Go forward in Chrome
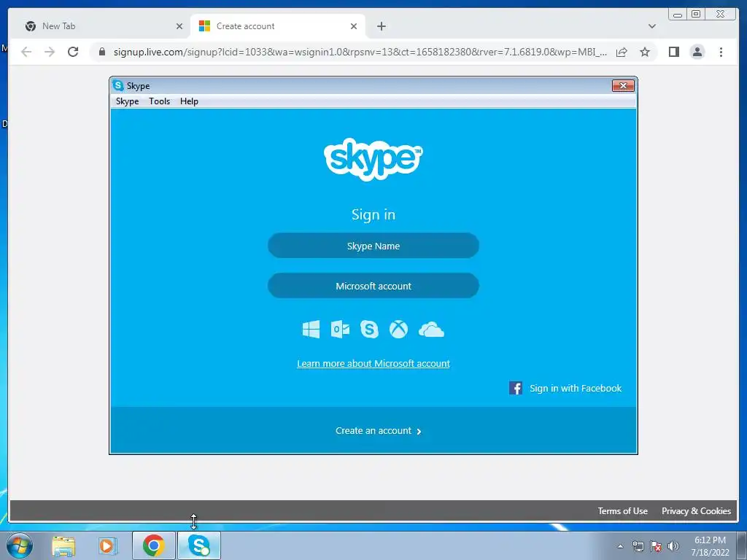The height and width of the screenshot is (560, 747). tap(50, 52)
